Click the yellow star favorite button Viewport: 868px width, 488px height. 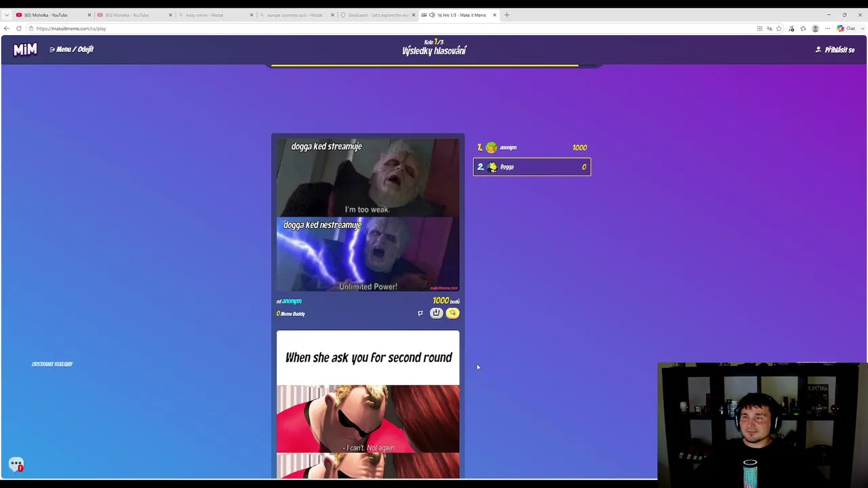[x=452, y=313]
